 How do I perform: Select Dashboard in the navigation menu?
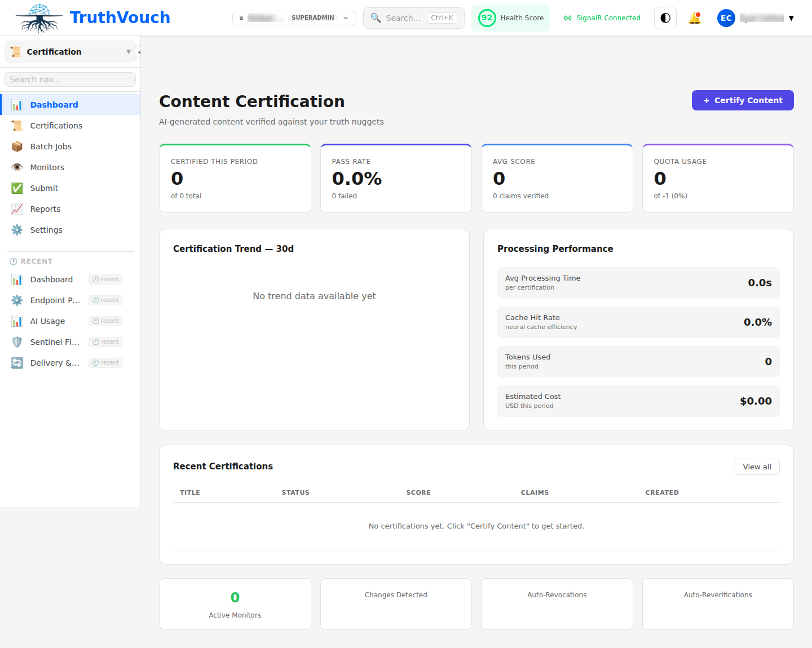(x=54, y=104)
